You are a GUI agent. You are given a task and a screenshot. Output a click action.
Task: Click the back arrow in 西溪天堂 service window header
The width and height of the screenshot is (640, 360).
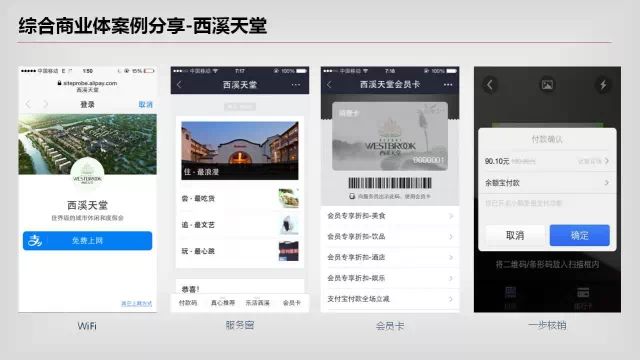[179, 84]
